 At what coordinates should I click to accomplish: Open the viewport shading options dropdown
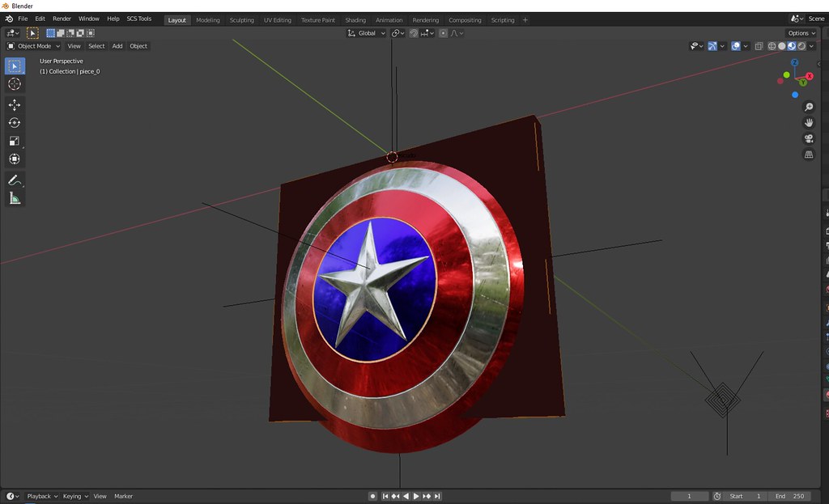pyautogui.click(x=811, y=46)
